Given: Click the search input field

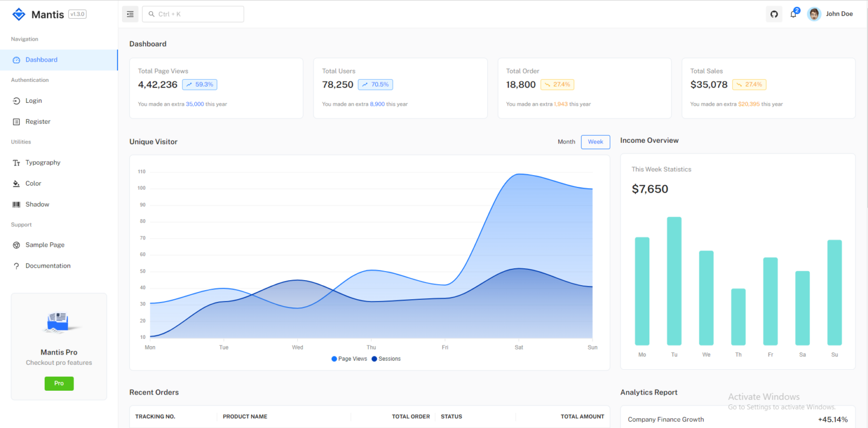Looking at the screenshot, I should [192, 14].
